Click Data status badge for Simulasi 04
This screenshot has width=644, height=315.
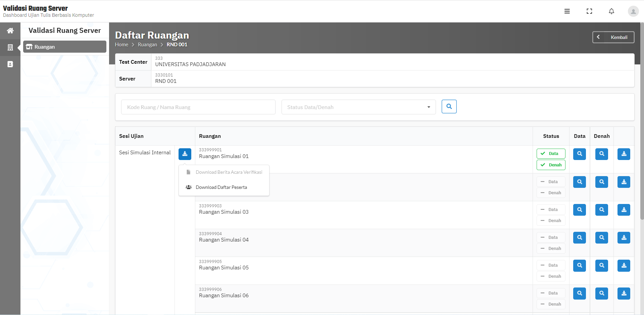(x=551, y=238)
